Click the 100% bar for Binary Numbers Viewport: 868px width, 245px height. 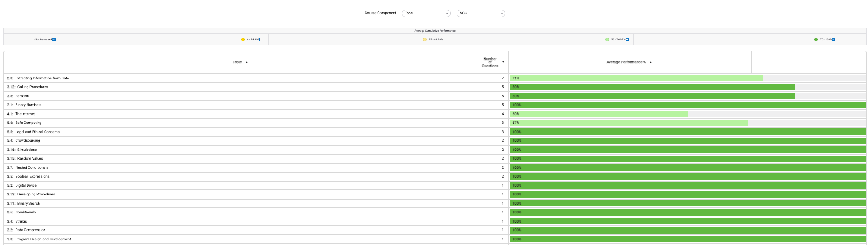pos(688,105)
